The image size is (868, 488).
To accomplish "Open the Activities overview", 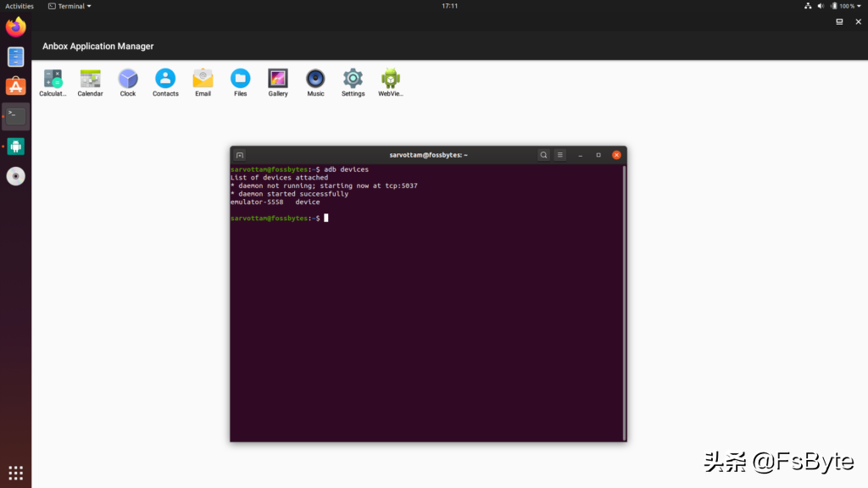I will 19,6.
